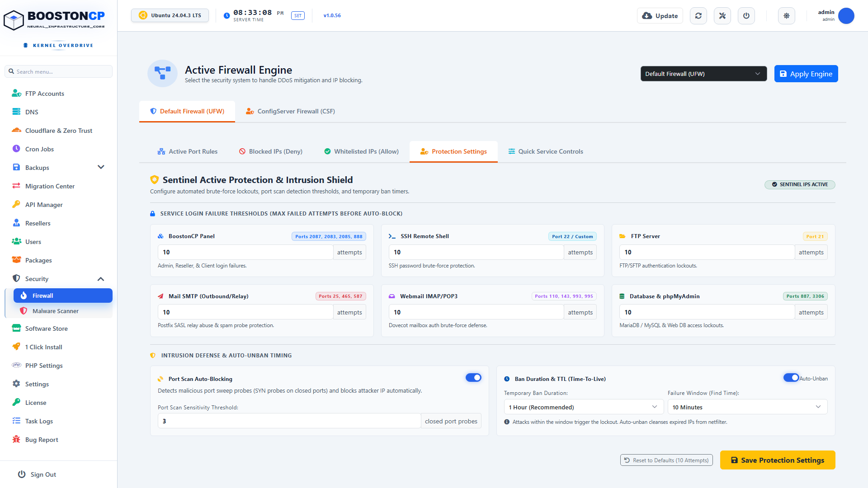868x488 pixels.
Task: Open Bug Report page
Action: [x=58, y=440]
